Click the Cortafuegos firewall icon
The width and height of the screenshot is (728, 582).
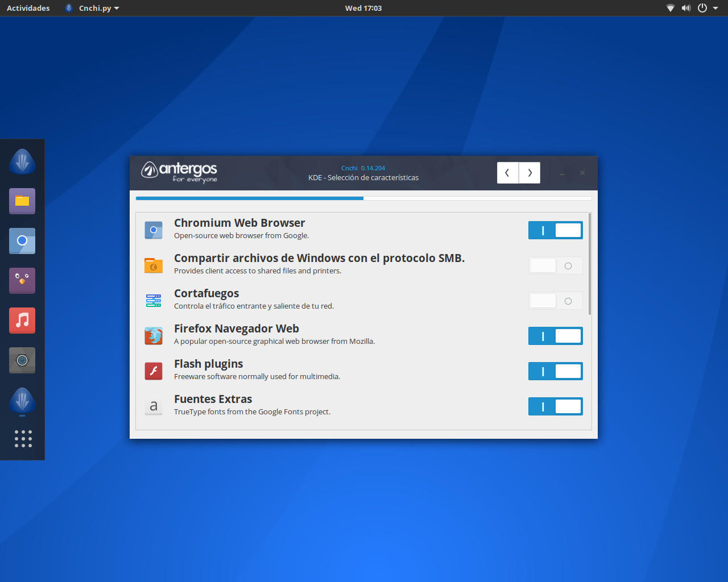coord(154,301)
